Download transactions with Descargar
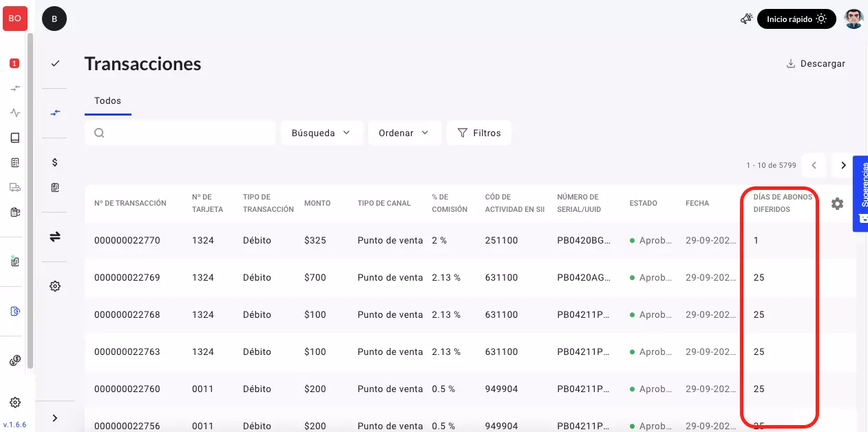Screen dimensions: 868x432 point(816,63)
